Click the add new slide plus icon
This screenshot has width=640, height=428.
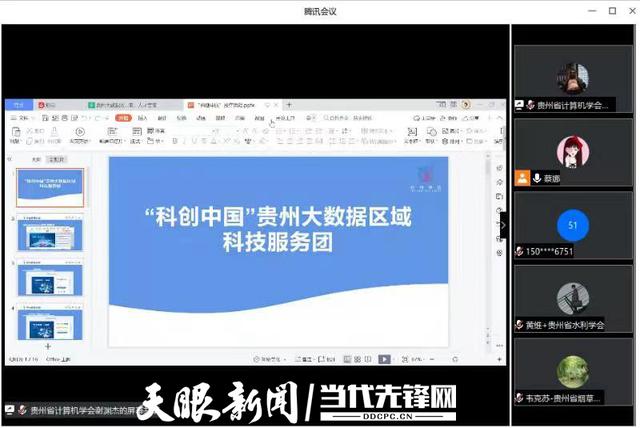[x=47, y=345]
